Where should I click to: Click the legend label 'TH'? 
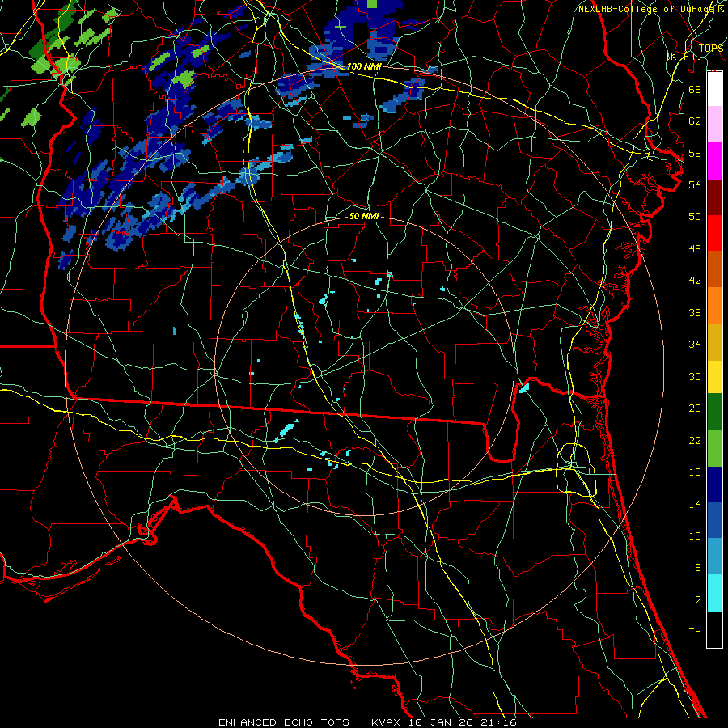(695, 632)
